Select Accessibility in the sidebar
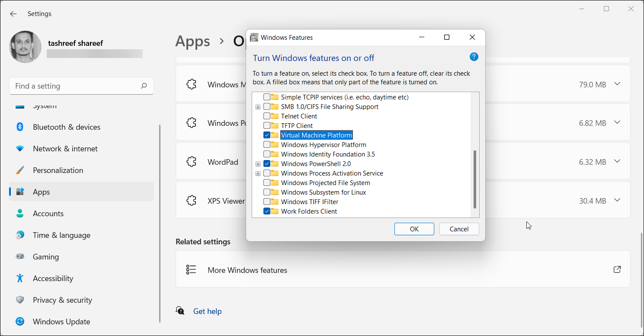644x336 pixels. pyautogui.click(x=52, y=278)
